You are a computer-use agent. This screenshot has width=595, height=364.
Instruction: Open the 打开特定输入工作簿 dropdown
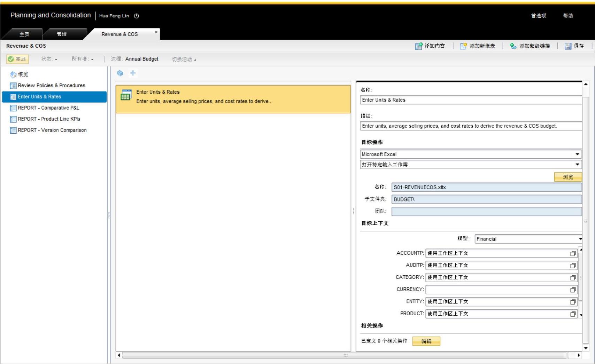tap(577, 164)
